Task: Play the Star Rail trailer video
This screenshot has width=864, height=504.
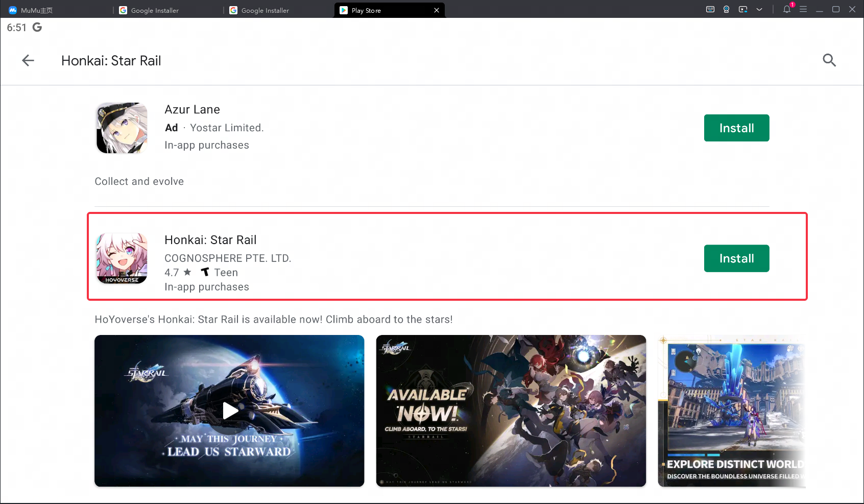Action: point(229,411)
